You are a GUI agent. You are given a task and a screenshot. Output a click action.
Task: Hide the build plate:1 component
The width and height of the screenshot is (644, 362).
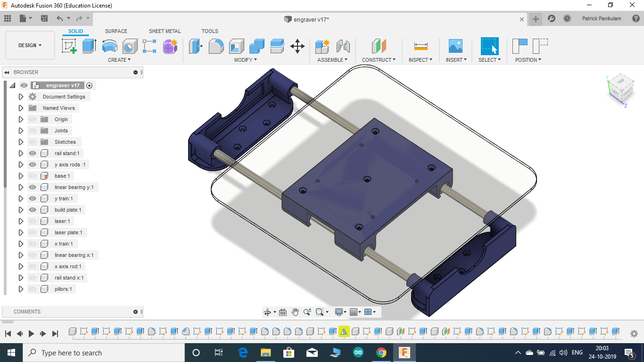(x=33, y=210)
